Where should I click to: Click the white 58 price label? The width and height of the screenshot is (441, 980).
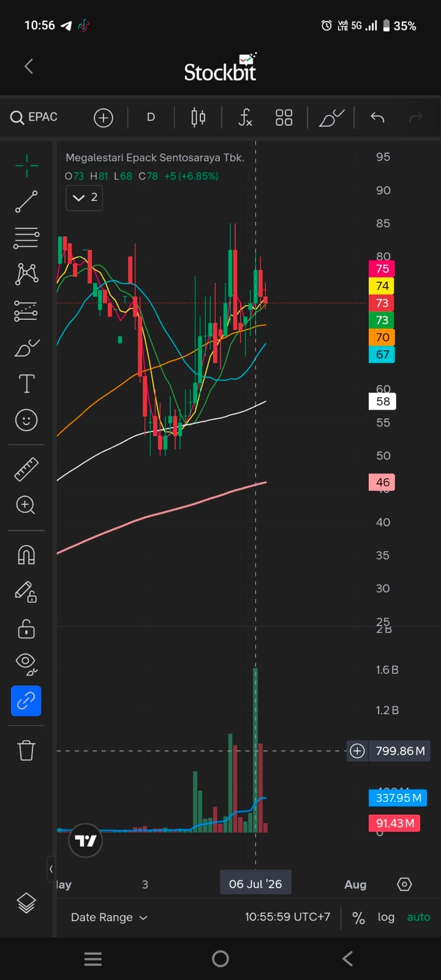click(x=383, y=402)
